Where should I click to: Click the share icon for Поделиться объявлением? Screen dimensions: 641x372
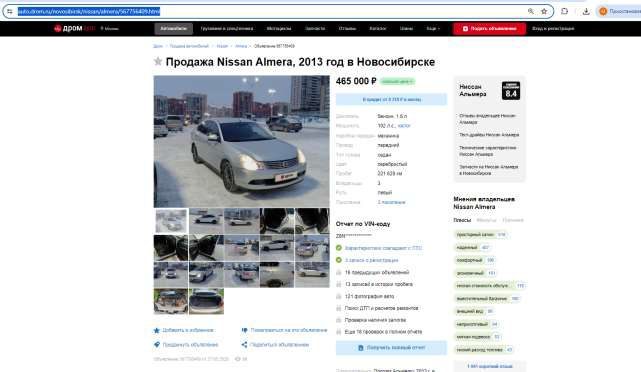coord(244,345)
